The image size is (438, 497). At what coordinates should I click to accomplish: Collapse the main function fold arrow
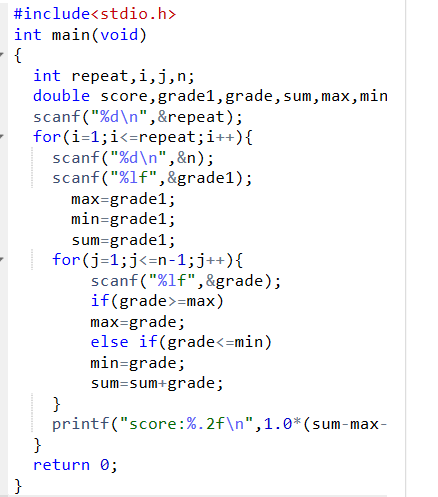point(2,54)
